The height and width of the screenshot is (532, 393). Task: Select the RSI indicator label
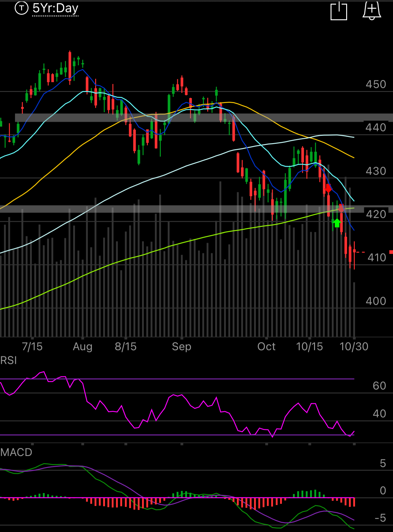(x=9, y=360)
